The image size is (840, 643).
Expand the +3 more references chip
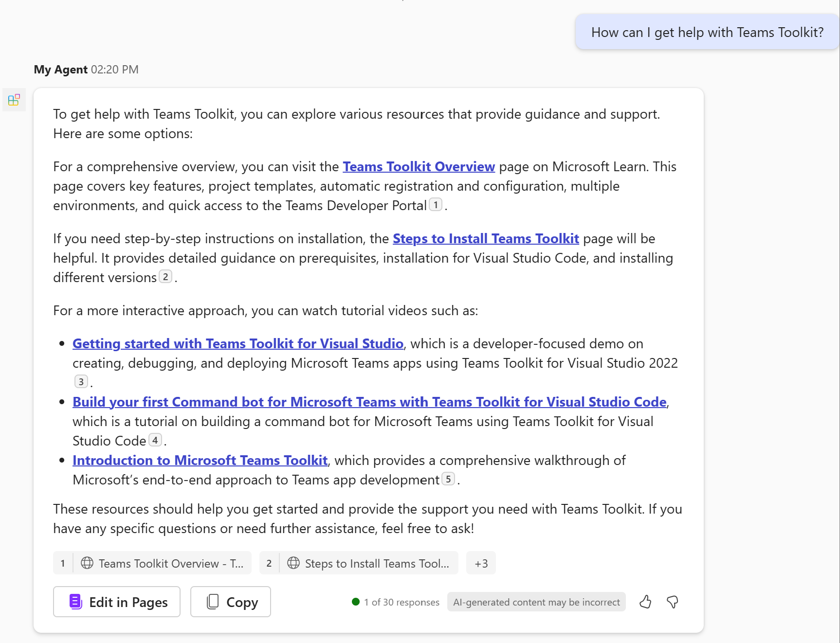[x=481, y=563]
